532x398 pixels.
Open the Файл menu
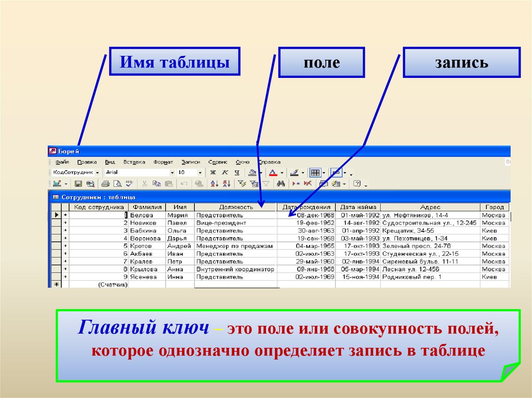pyautogui.click(x=62, y=162)
